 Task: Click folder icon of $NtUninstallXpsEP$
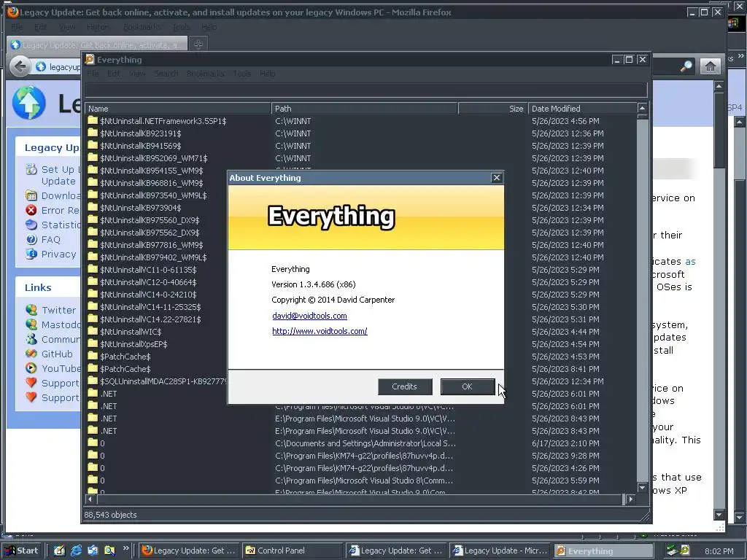(x=93, y=343)
